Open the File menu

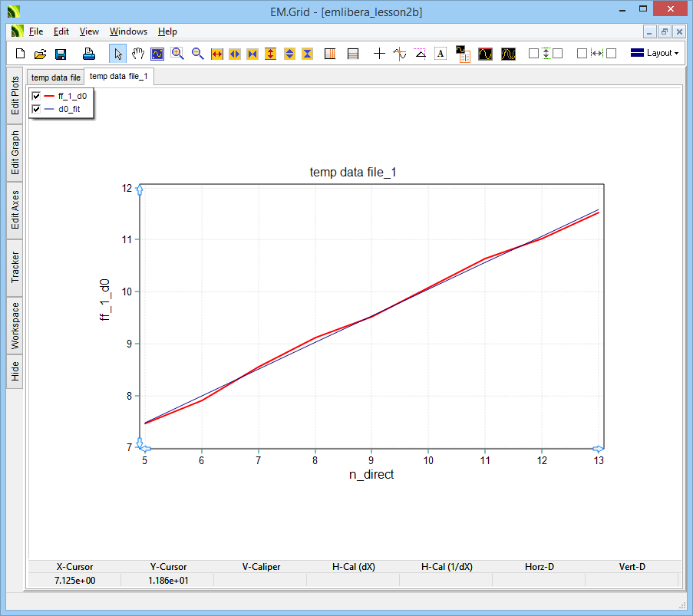[x=36, y=31]
